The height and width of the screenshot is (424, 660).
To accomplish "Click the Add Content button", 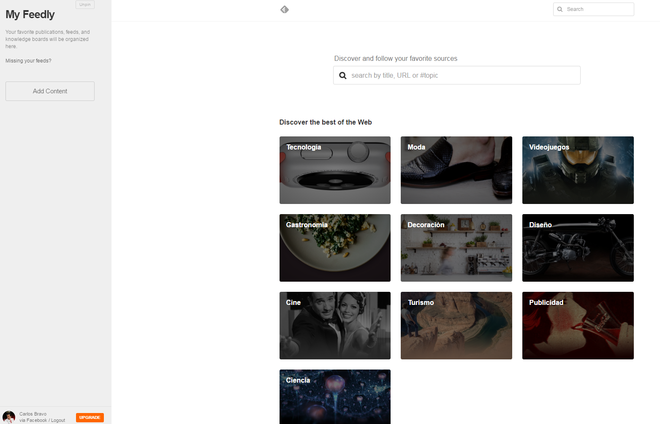I will [x=50, y=91].
